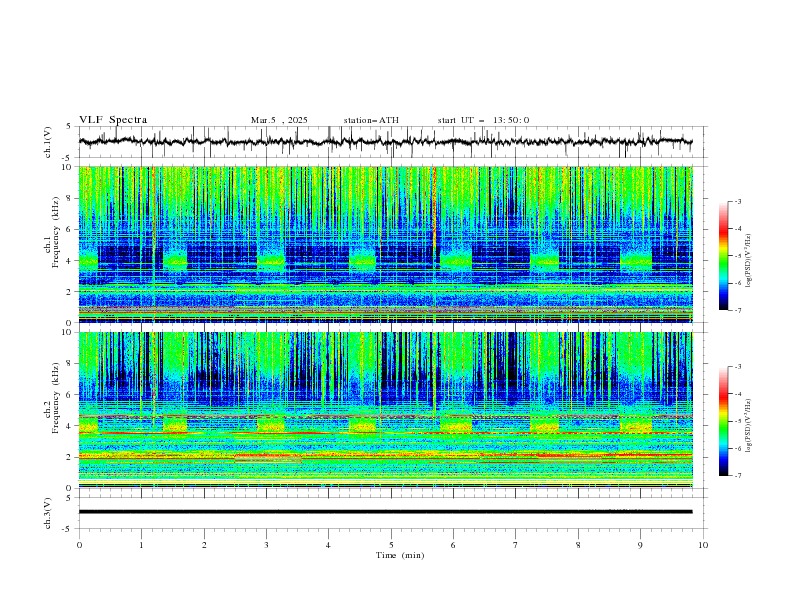
Task: Click the 10 minute tick on Time axis
Action: (x=703, y=545)
